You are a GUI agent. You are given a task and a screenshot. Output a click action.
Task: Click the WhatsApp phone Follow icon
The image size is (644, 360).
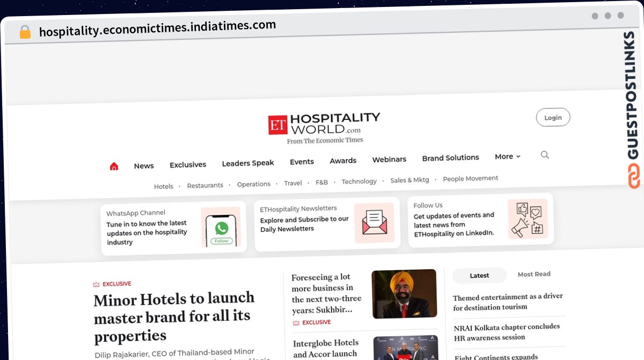pos(221,227)
